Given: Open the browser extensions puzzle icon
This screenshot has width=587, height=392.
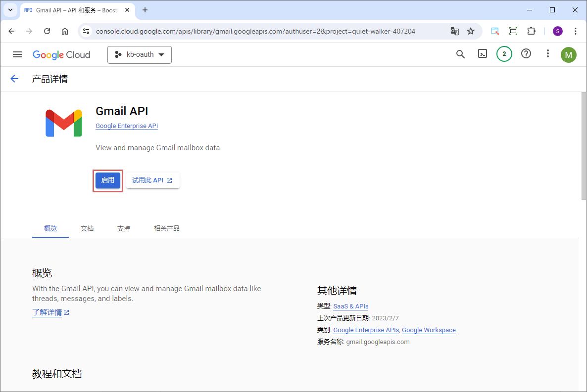Looking at the screenshot, I should click(x=531, y=31).
